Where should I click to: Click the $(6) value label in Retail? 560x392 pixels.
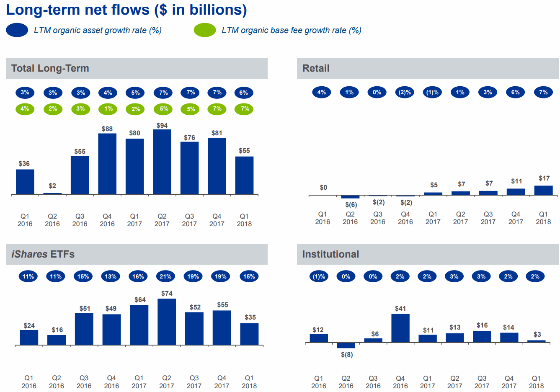(x=351, y=205)
